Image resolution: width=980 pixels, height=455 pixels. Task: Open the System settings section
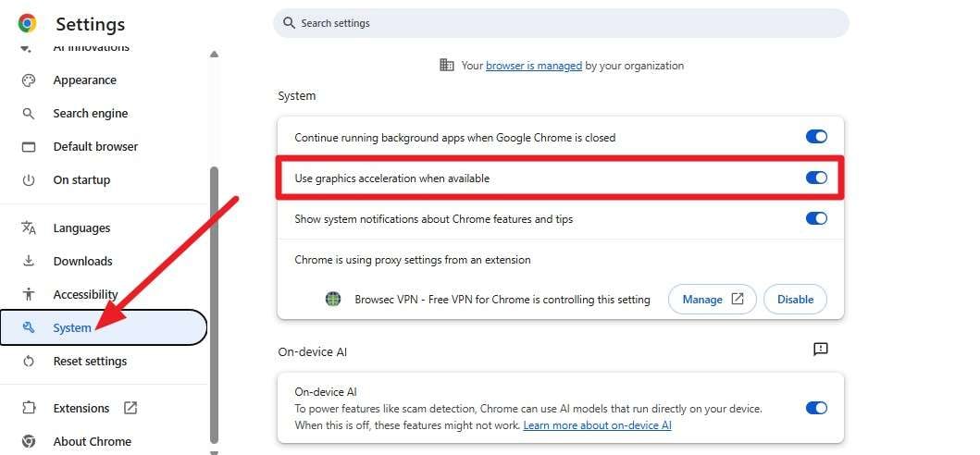coord(103,327)
